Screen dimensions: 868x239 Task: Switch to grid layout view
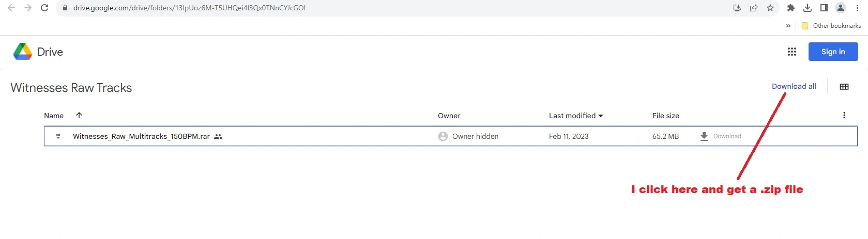coord(844,87)
